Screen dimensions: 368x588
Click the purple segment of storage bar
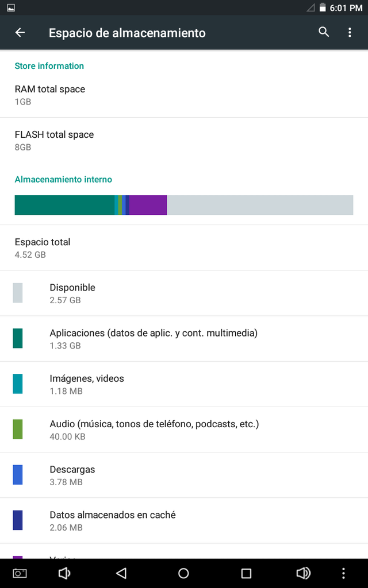(148, 205)
